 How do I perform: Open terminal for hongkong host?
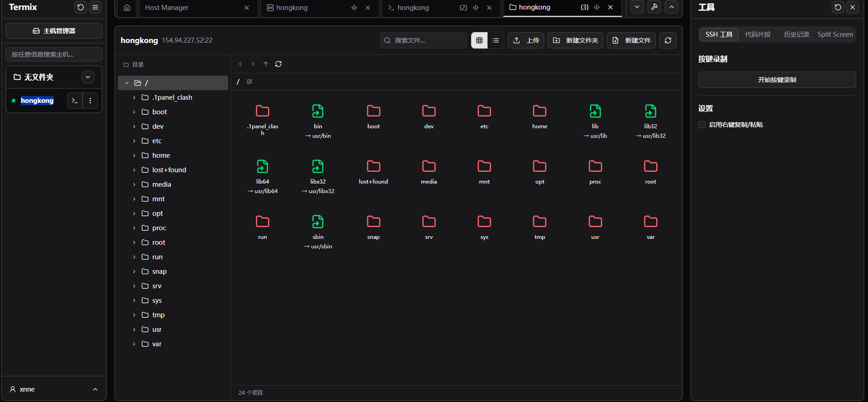click(x=75, y=101)
